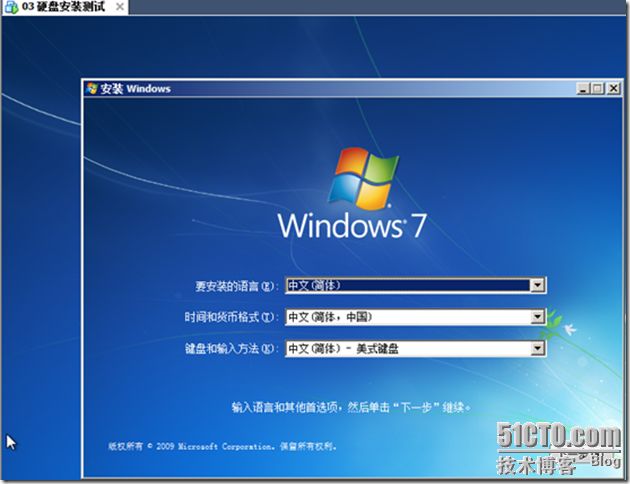
Task: Switch to the 03 硬盘安装测试 tab
Action: 64,7
